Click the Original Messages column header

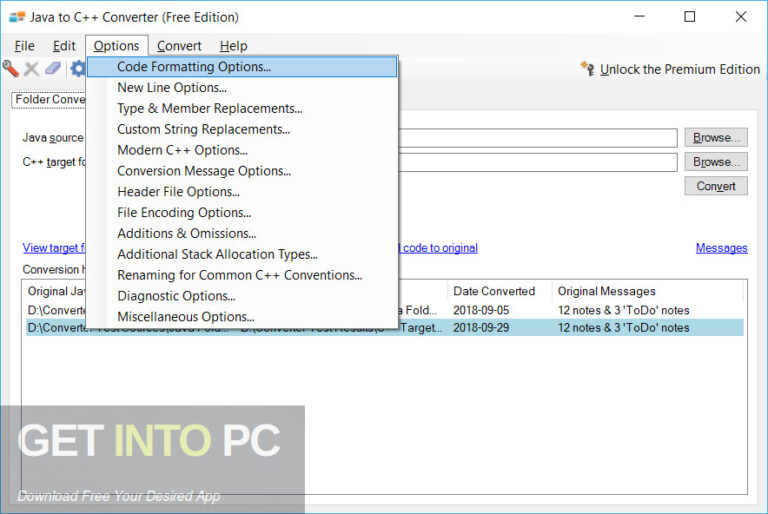(648, 291)
